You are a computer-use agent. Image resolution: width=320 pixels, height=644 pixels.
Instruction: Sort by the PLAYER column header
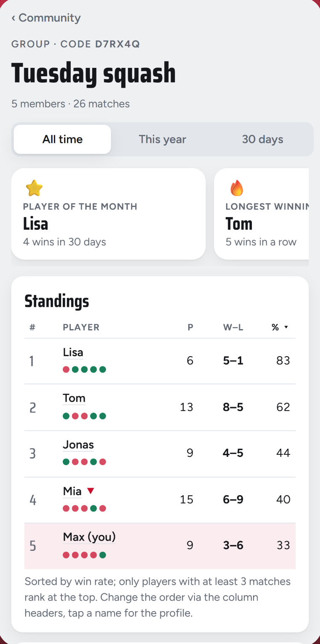pos(81,327)
